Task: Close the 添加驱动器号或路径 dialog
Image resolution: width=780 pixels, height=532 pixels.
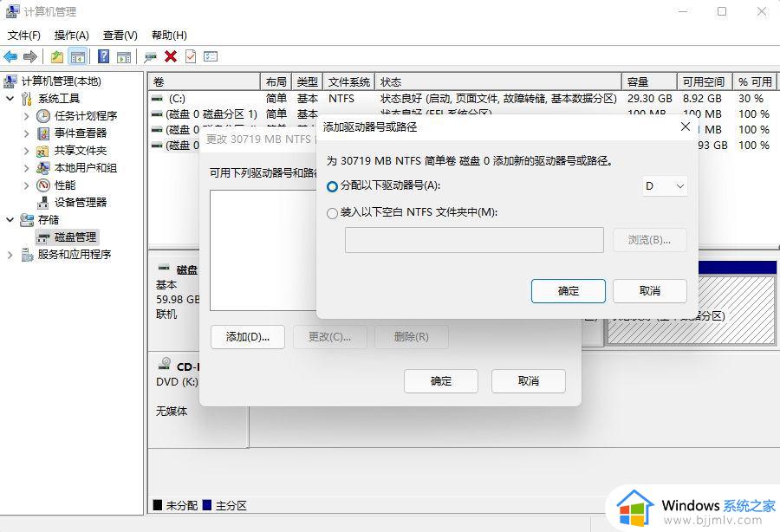Action: pyautogui.click(x=685, y=127)
